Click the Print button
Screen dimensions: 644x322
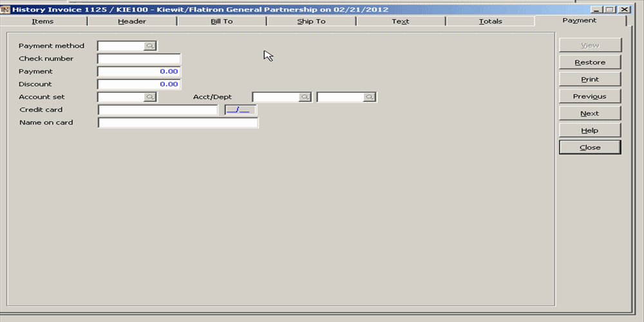click(x=590, y=79)
